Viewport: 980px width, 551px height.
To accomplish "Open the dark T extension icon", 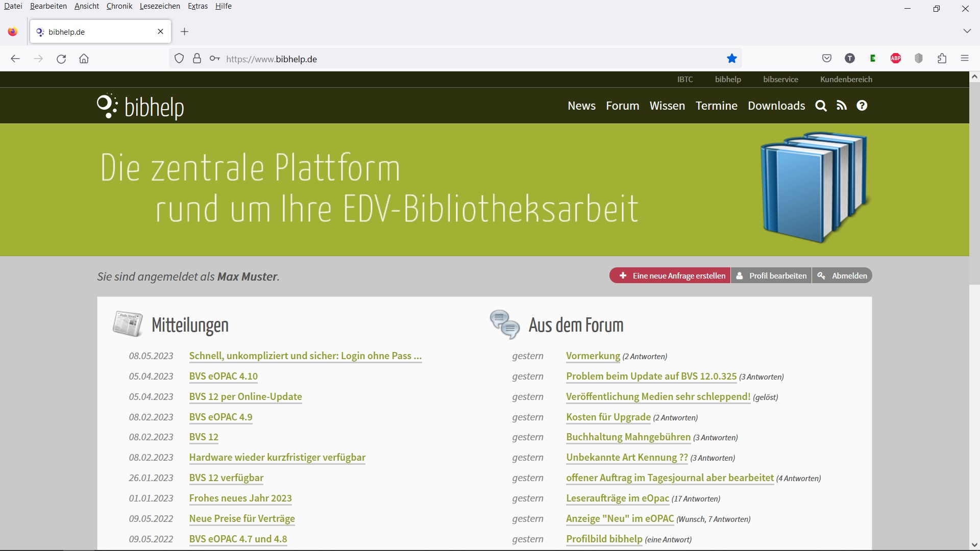I will click(x=850, y=59).
